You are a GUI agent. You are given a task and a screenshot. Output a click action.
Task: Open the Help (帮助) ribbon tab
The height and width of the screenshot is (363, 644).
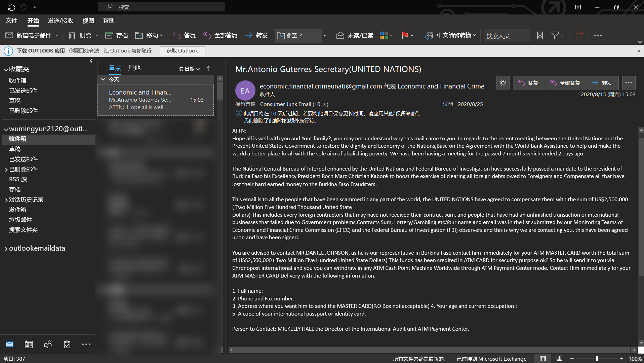(x=109, y=21)
